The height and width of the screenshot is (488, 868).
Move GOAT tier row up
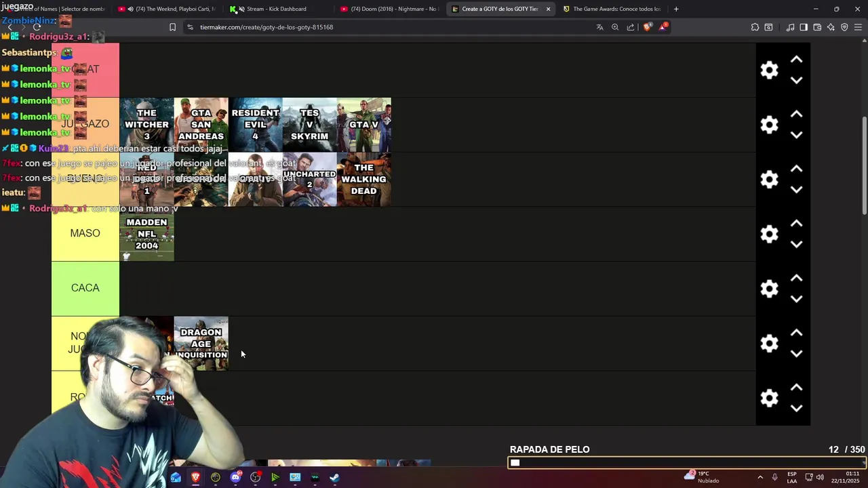[x=797, y=60]
